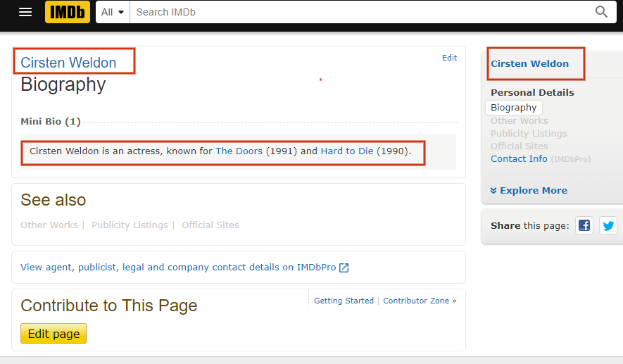This screenshot has height=364, width=623.
Task: Click the Personal Details heading
Action: [532, 93]
